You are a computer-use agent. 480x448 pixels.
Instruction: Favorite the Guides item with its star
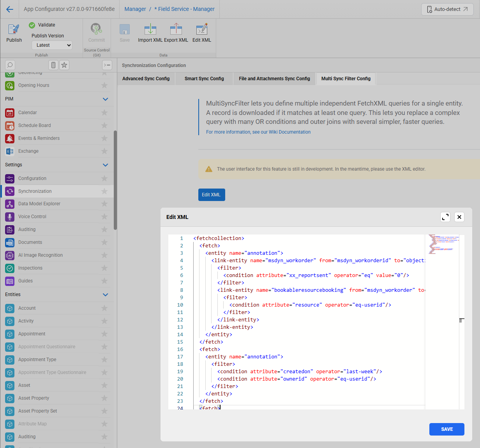[x=104, y=281]
